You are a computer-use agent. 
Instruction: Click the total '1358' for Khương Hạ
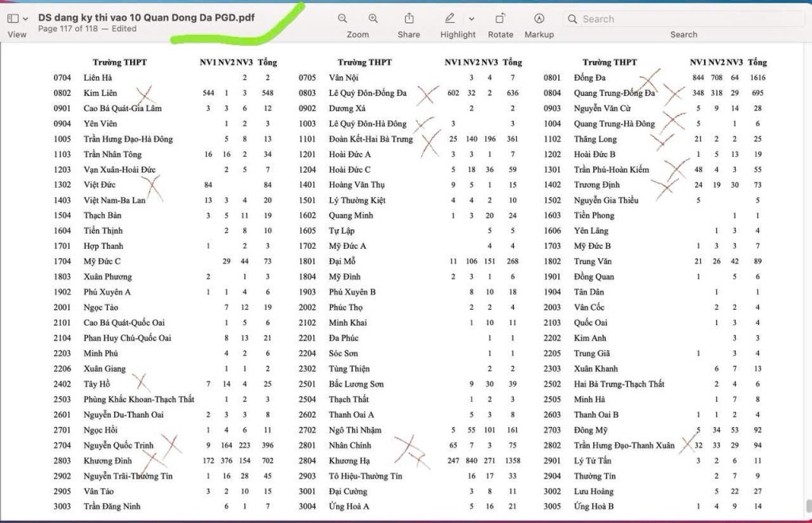coord(512,460)
